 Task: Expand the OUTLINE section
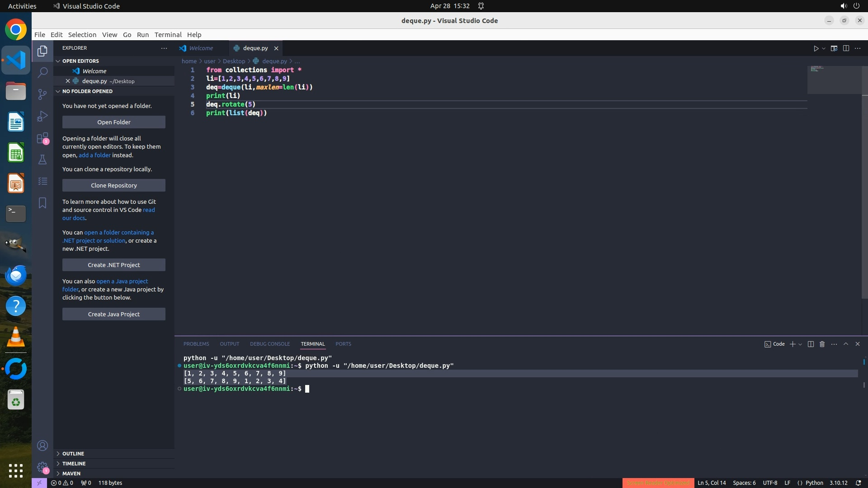pyautogui.click(x=73, y=454)
